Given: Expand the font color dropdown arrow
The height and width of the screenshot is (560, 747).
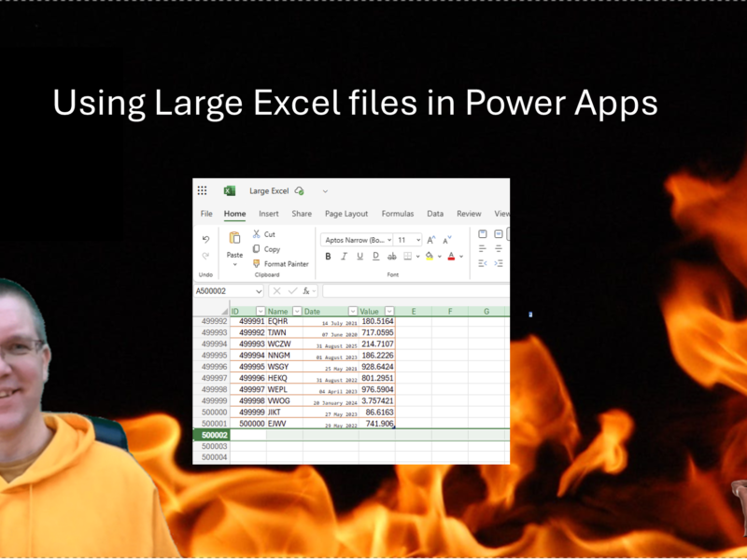Looking at the screenshot, I should tap(461, 257).
